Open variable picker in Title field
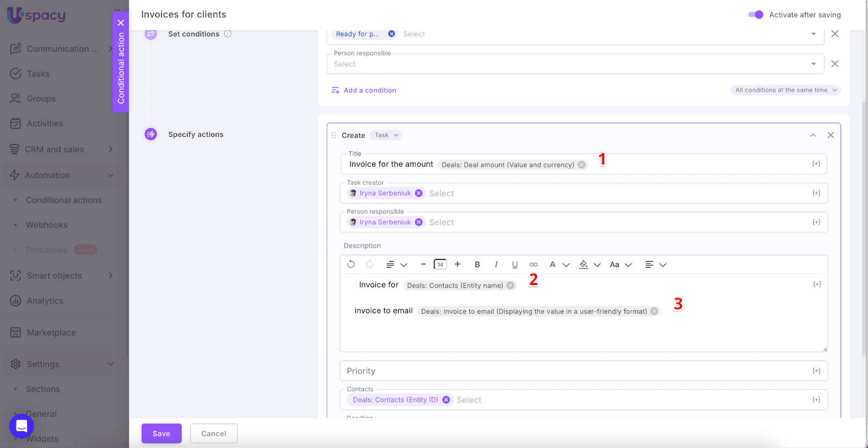The width and height of the screenshot is (868, 448). click(x=816, y=164)
